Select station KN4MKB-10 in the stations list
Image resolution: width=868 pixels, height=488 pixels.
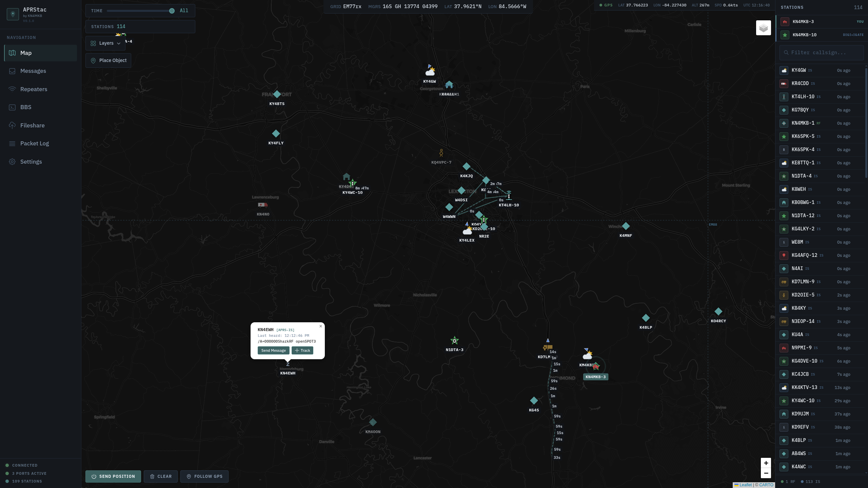[822, 35]
